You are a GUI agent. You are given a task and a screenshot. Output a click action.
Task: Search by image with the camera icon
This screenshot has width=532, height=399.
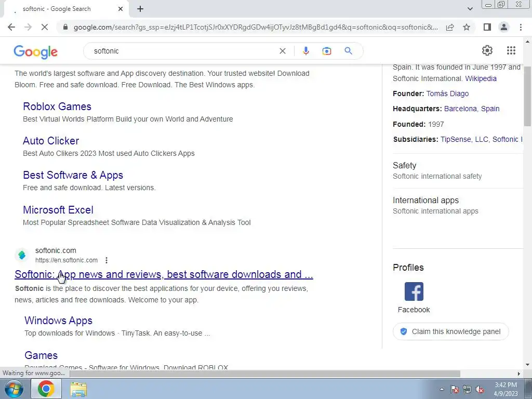coord(326,51)
